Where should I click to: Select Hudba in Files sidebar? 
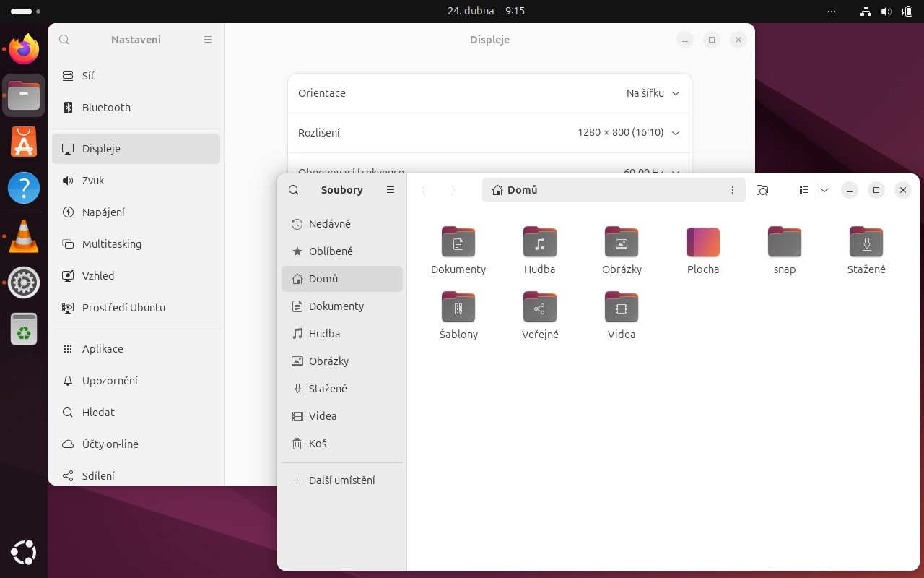342,334
